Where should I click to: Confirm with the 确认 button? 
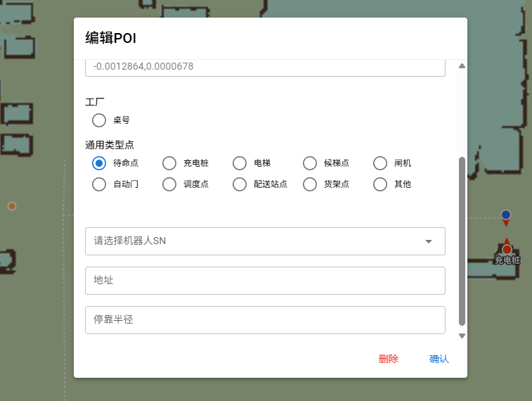[x=439, y=359]
